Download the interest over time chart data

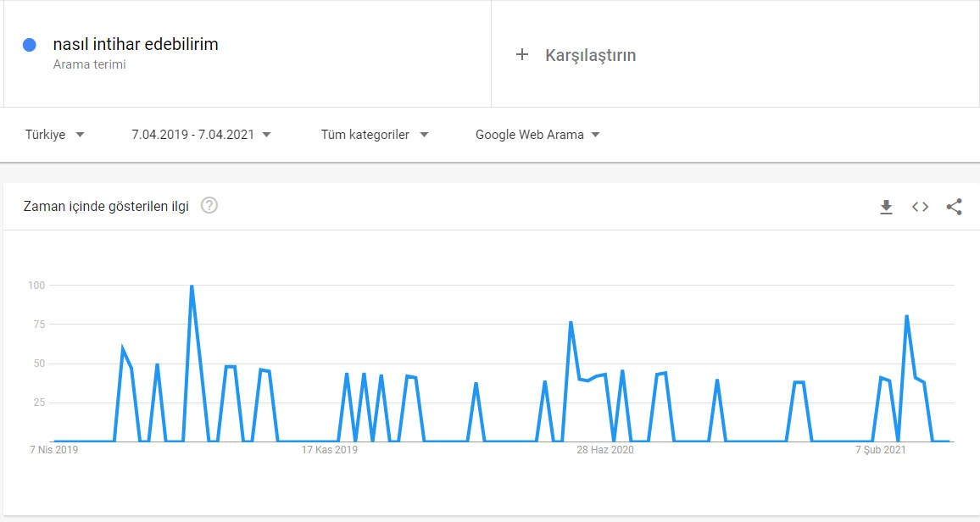click(886, 207)
